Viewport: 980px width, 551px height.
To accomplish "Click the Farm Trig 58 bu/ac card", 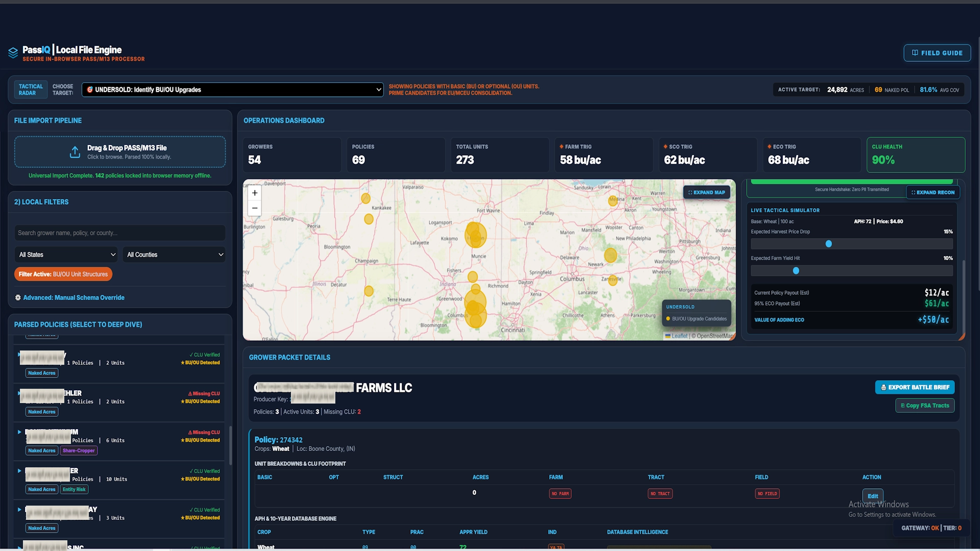I will pyautogui.click(x=604, y=155).
